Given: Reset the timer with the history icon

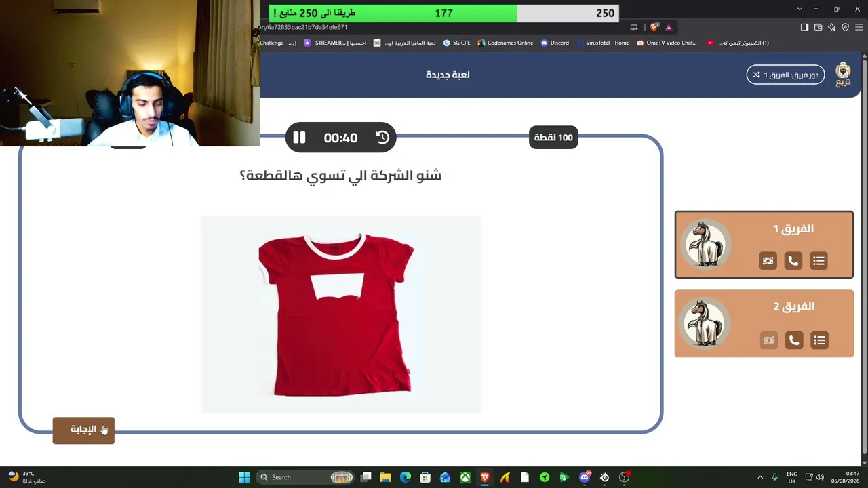Looking at the screenshot, I should pos(382,138).
